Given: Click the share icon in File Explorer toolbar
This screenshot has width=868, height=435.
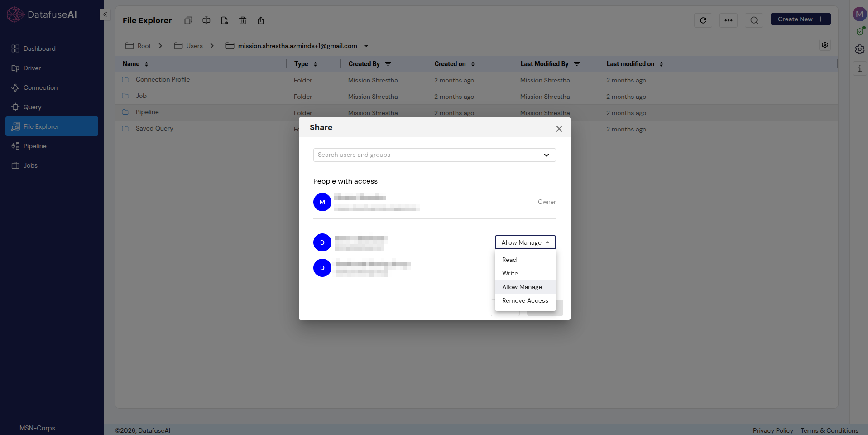Looking at the screenshot, I should pyautogui.click(x=261, y=20).
